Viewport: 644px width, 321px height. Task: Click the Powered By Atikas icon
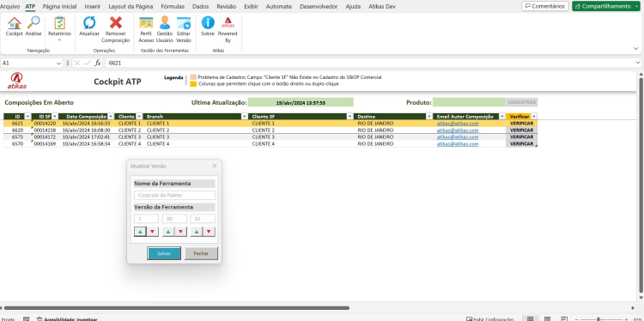click(228, 23)
